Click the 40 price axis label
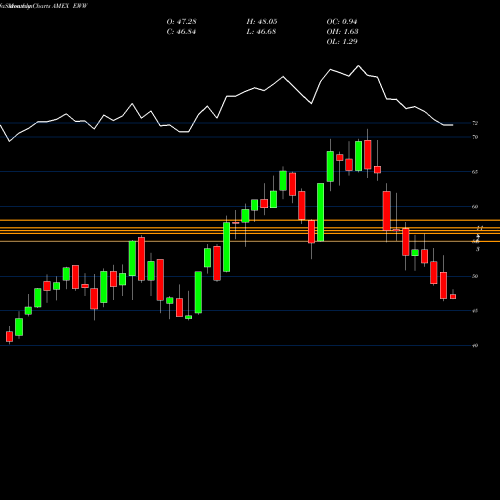This screenshot has height=500, width=500. (x=475, y=346)
